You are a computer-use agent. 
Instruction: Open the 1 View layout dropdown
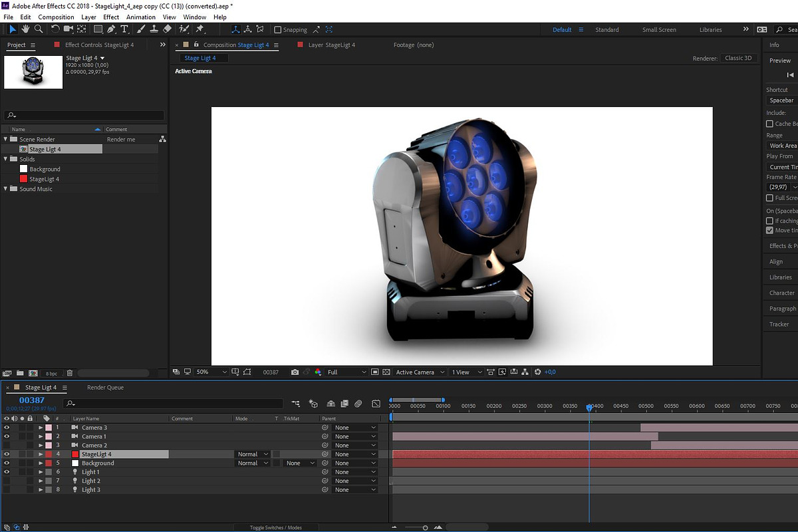tap(466, 372)
